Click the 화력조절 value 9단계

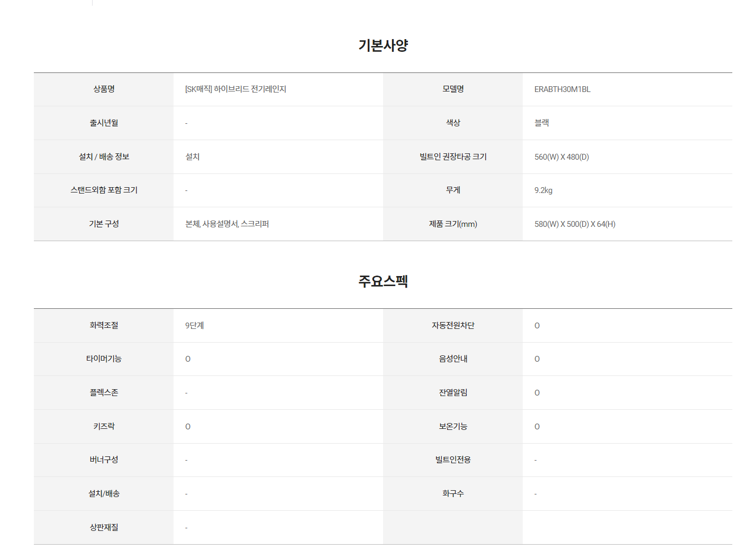point(195,326)
